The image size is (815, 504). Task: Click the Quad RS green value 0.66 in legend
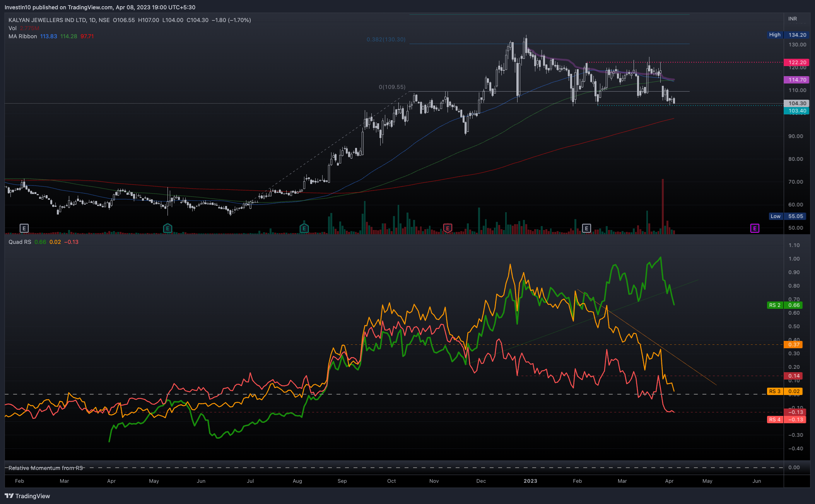(x=40, y=242)
